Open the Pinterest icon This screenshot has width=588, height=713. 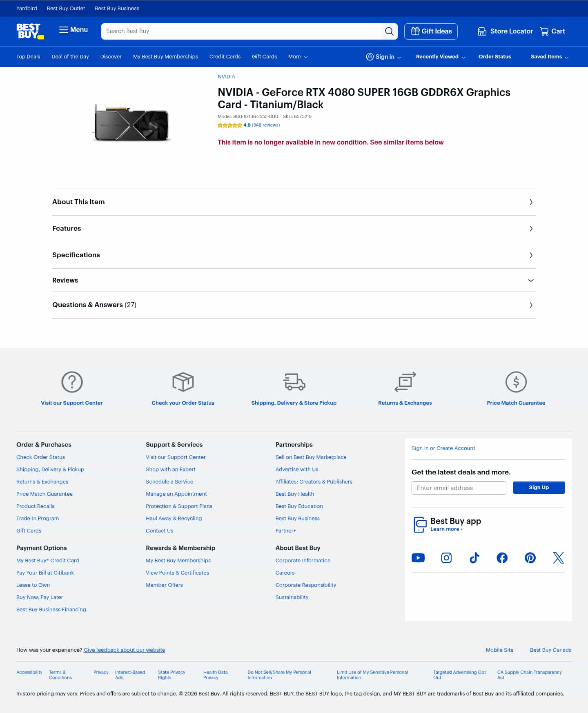pyautogui.click(x=530, y=558)
